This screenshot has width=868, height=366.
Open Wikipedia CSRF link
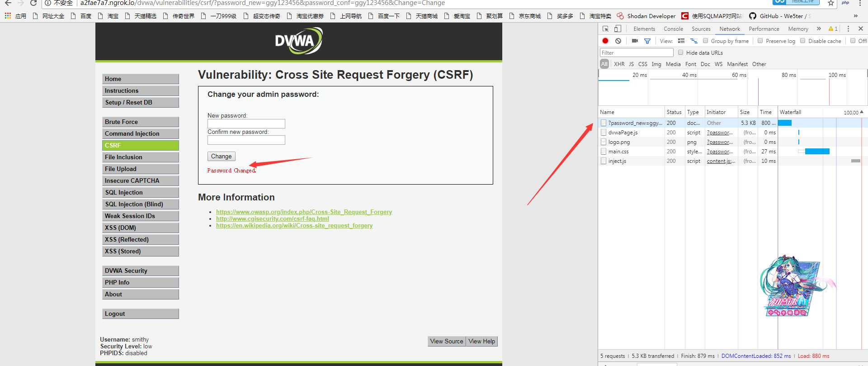[294, 225]
